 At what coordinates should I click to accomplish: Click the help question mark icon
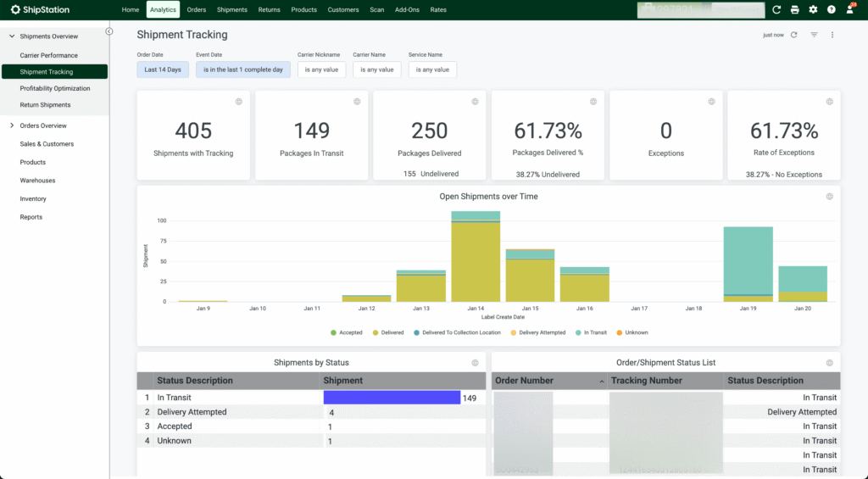pos(831,9)
